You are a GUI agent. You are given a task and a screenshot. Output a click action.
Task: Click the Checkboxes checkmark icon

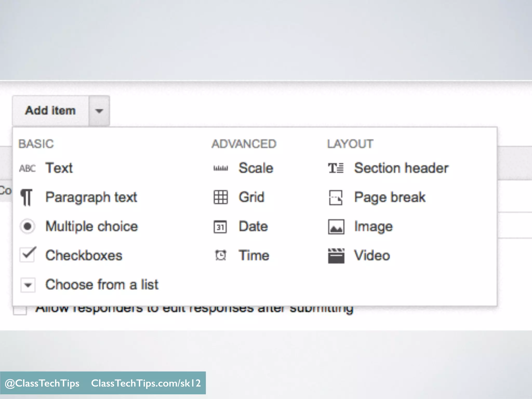[x=27, y=255]
